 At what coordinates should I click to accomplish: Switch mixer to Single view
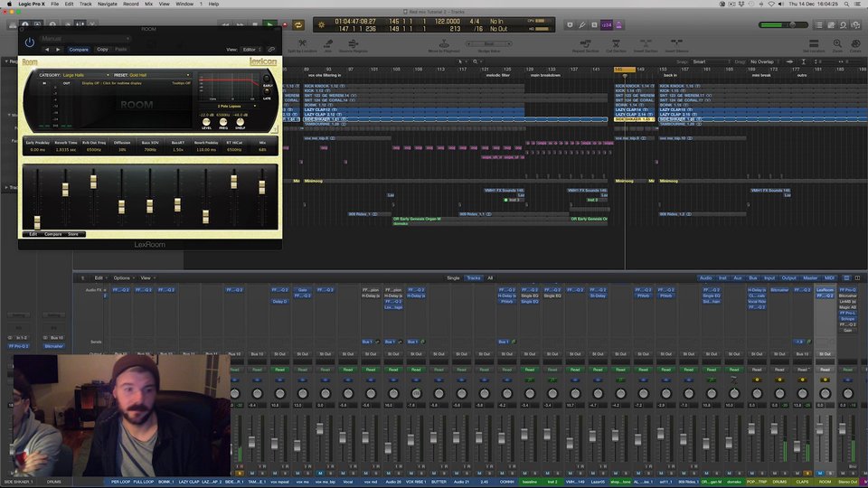pos(453,277)
